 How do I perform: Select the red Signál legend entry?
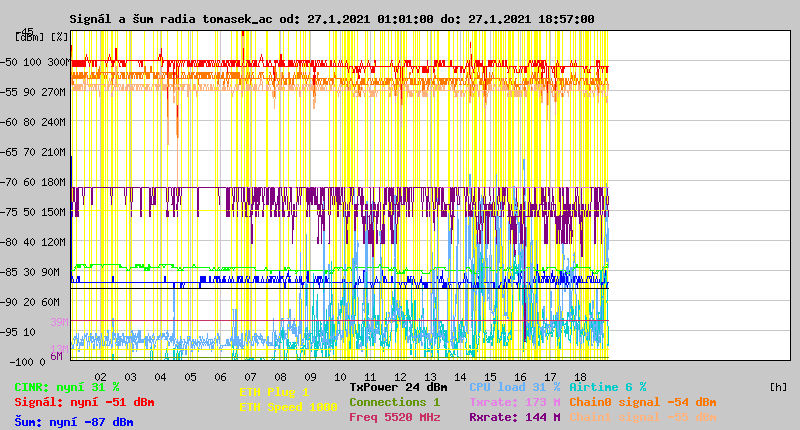click(84, 402)
